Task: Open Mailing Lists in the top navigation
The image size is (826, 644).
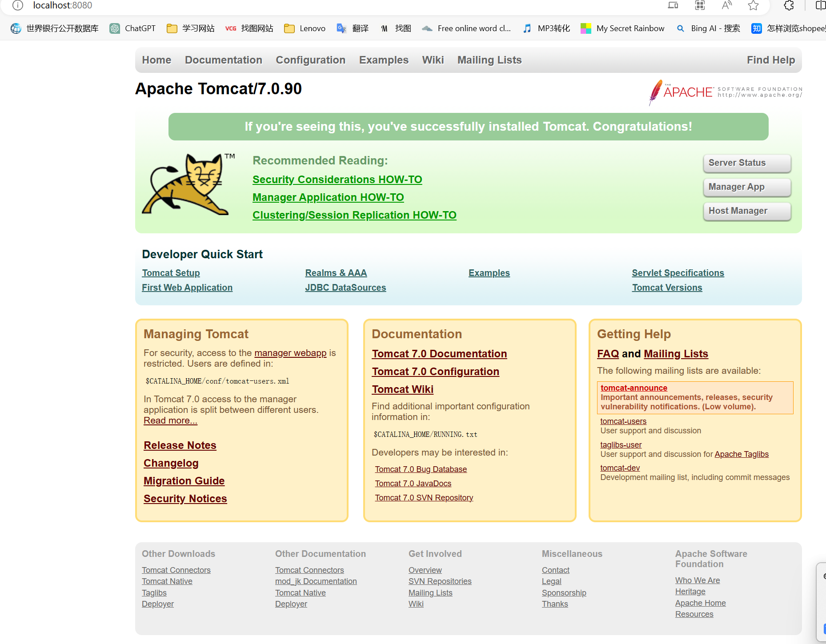Action: tap(489, 60)
